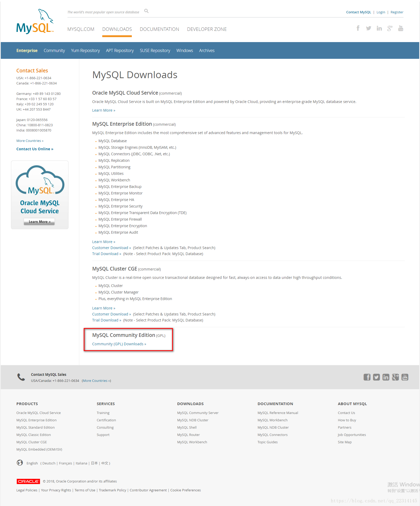Click the footer Twitter icon
This screenshot has width=420, height=506.
coord(376,377)
